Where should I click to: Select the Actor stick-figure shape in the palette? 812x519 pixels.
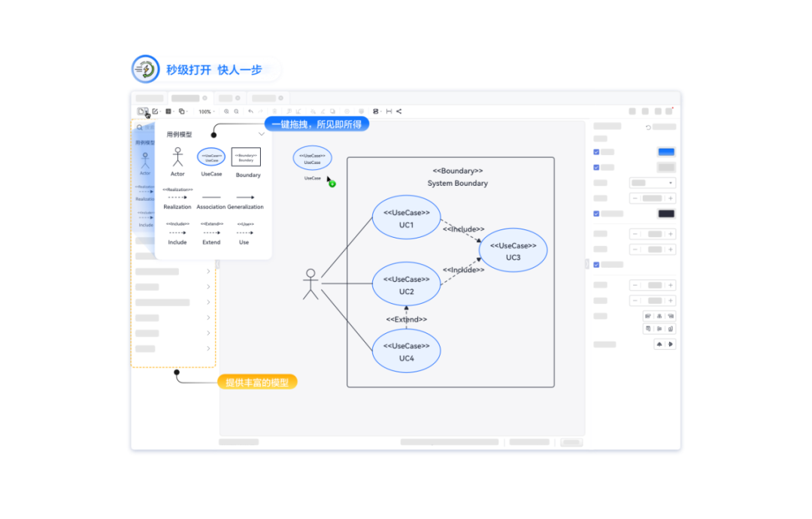pyautogui.click(x=177, y=157)
